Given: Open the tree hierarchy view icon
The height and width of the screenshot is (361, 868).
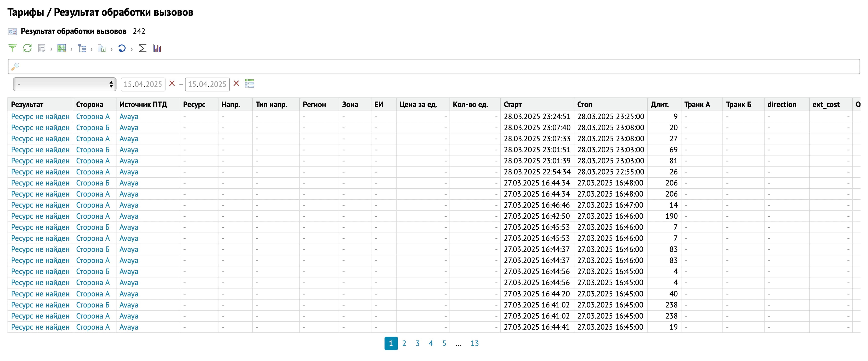Looking at the screenshot, I should 82,48.
